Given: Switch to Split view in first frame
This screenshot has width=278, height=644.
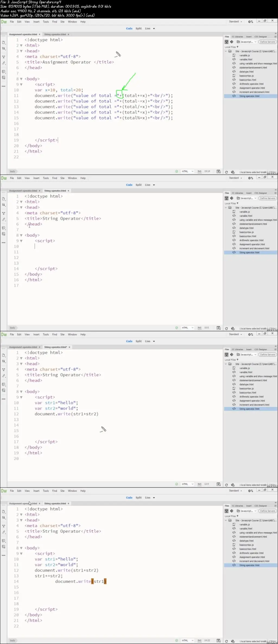Looking at the screenshot, I should coord(139,29).
